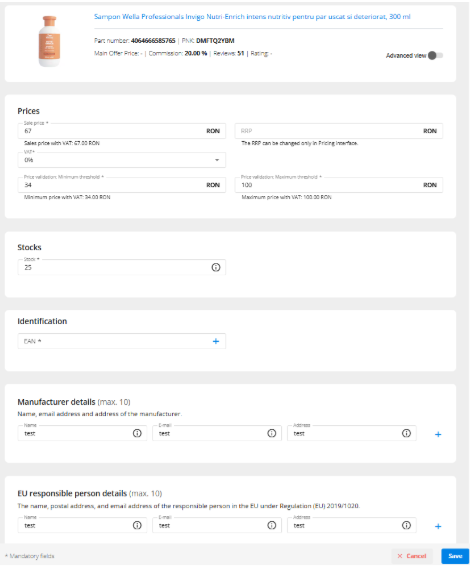Click the Cancel button
The width and height of the screenshot is (470, 568).
412,556
